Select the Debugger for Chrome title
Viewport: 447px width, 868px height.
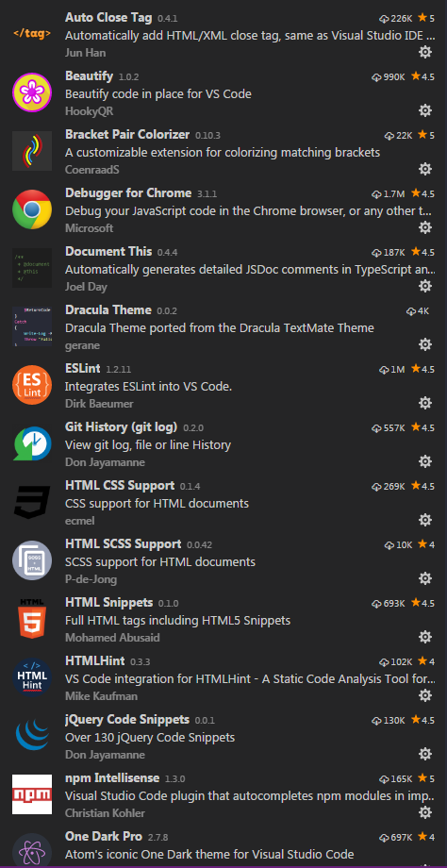pyautogui.click(x=128, y=192)
